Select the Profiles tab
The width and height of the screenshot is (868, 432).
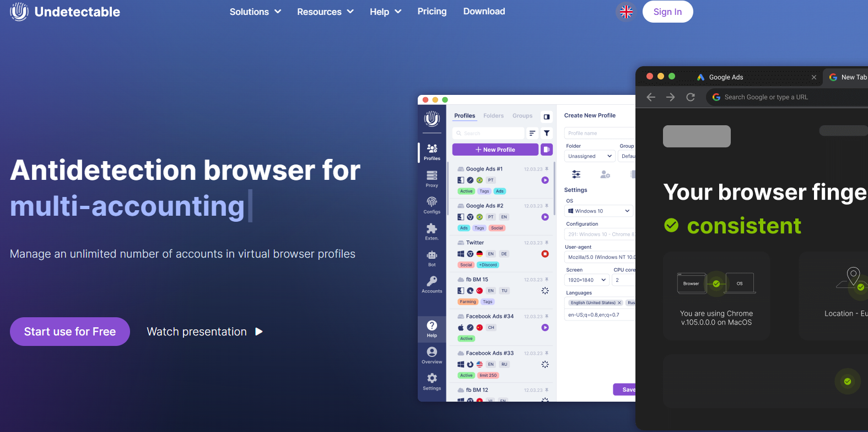click(465, 116)
